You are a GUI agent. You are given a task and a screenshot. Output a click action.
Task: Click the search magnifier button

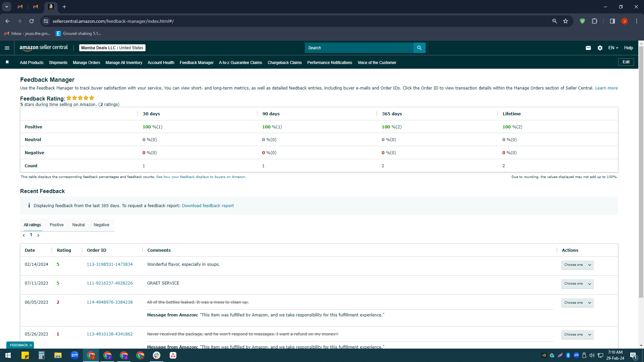click(x=419, y=48)
